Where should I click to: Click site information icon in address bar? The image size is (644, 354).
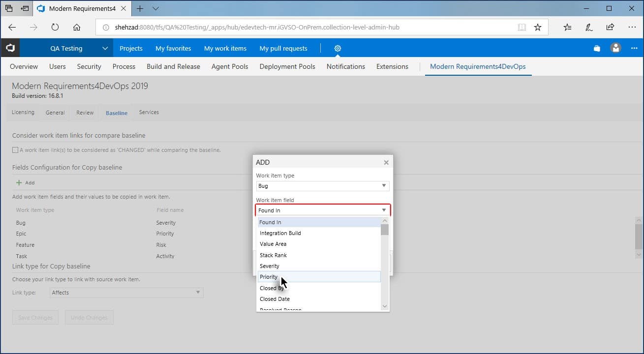pos(106,28)
